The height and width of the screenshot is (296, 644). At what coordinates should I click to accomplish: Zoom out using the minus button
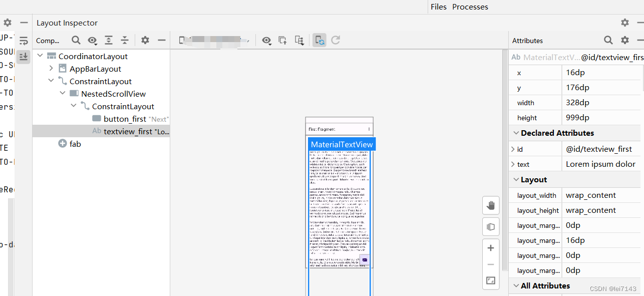coord(491,264)
